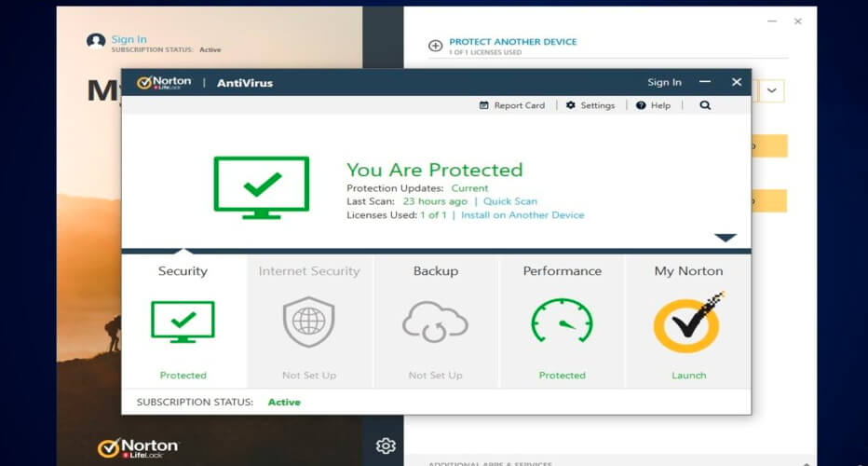Close the Norton AntiVirus window
The height and width of the screenshot is (466, 868).
(737, 82)
